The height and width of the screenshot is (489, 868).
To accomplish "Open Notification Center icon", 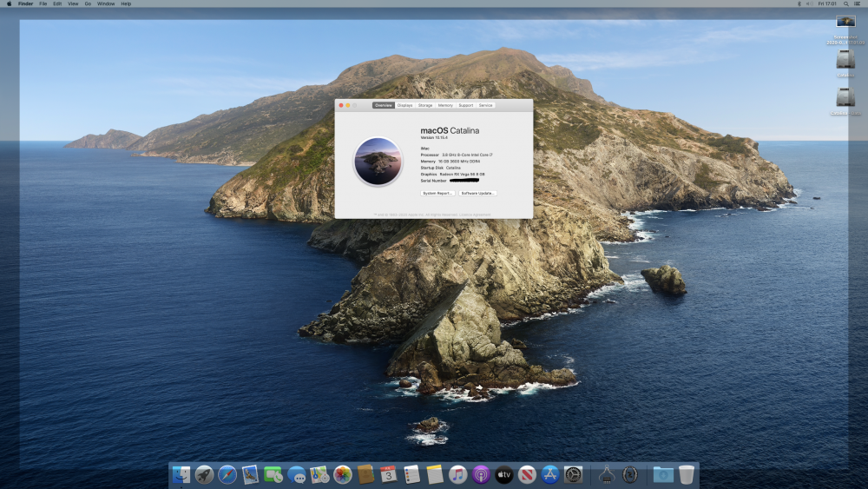I will click(x=858, y=3).
